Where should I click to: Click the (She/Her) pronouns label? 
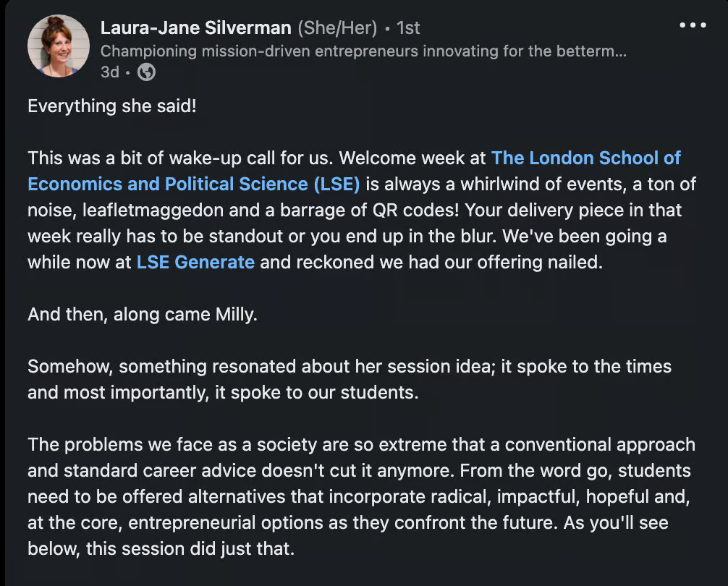(x=337, y=27)
